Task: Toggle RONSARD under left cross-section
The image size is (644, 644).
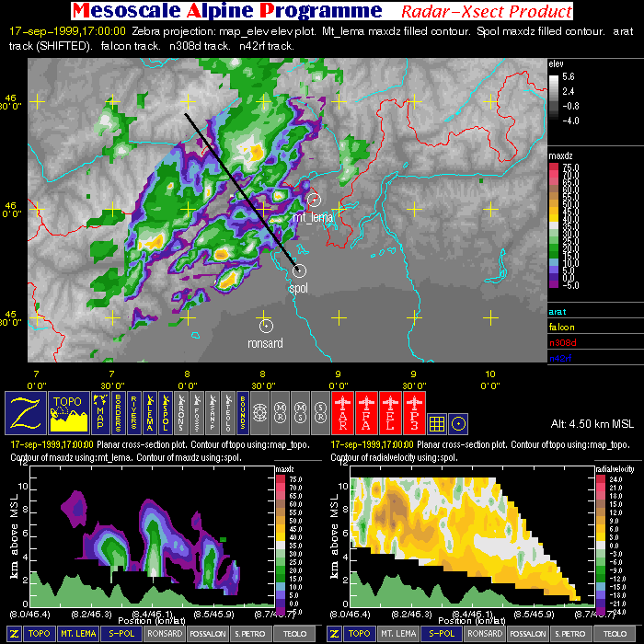Action: pos(165,634)
